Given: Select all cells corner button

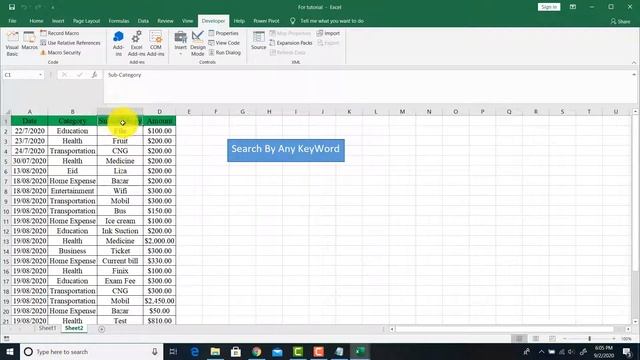Looking at the screenshot, I should pos(6,111).
